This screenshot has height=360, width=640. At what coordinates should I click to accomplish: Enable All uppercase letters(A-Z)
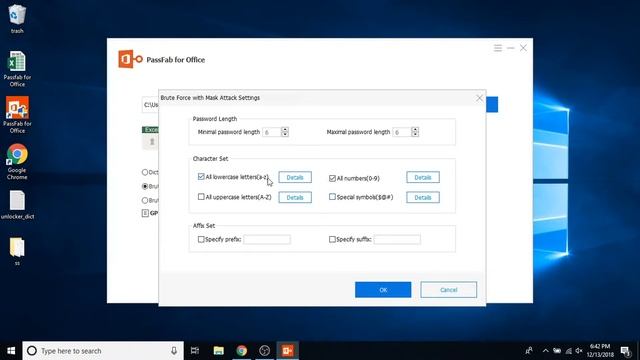[x=201, y=197]
